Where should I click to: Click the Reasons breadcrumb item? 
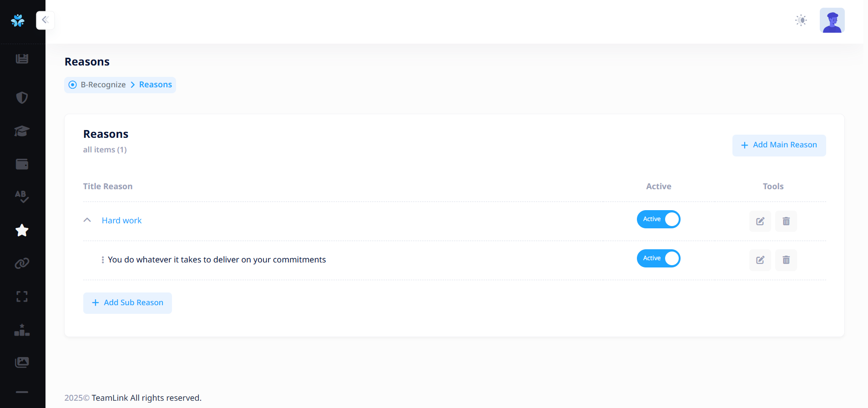pyautogui.click(x=156, y=85)
